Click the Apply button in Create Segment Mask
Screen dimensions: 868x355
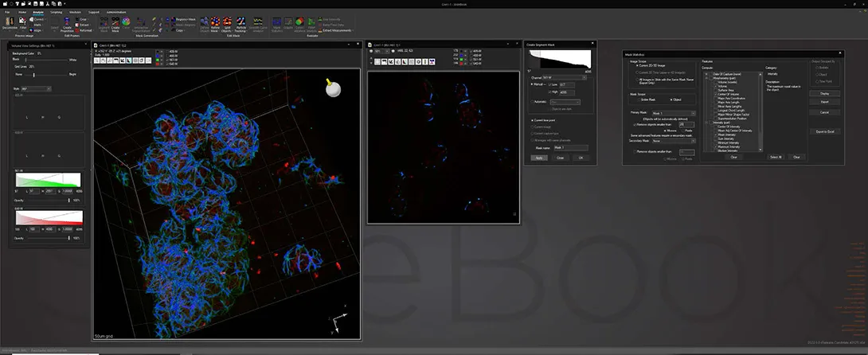click(538, 158)
